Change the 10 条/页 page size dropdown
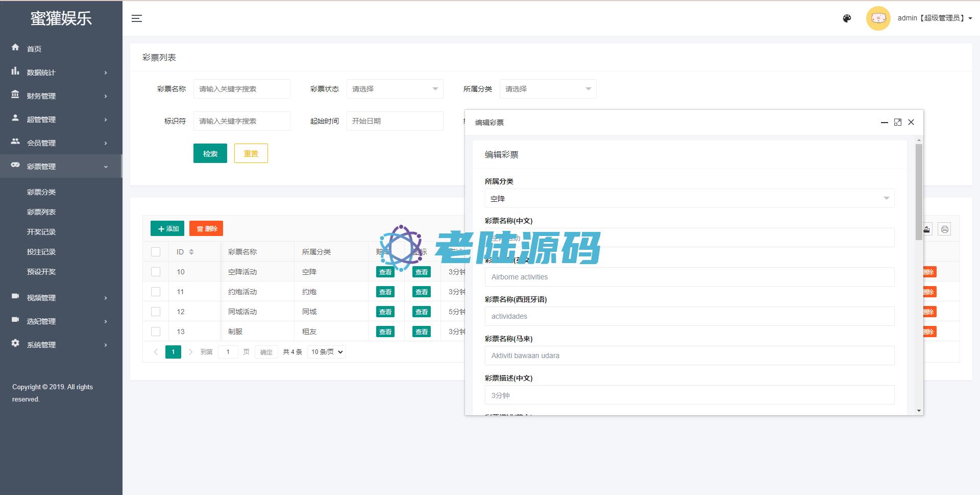This screenshot has height=495, width=980. (326, 352)
